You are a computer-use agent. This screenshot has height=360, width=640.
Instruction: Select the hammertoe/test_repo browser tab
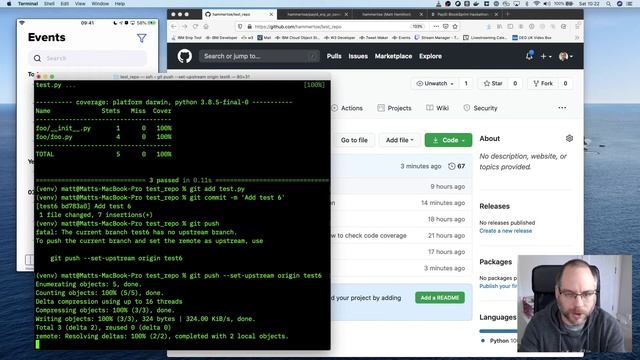pyautogui.click(x=239, y=14)
